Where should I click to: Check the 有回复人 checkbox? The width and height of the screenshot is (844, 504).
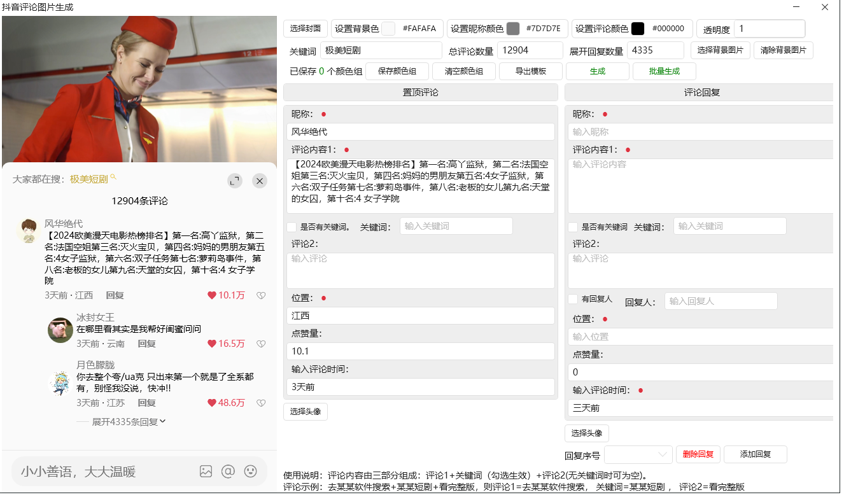pyautogui.click(x=571, y=300)
